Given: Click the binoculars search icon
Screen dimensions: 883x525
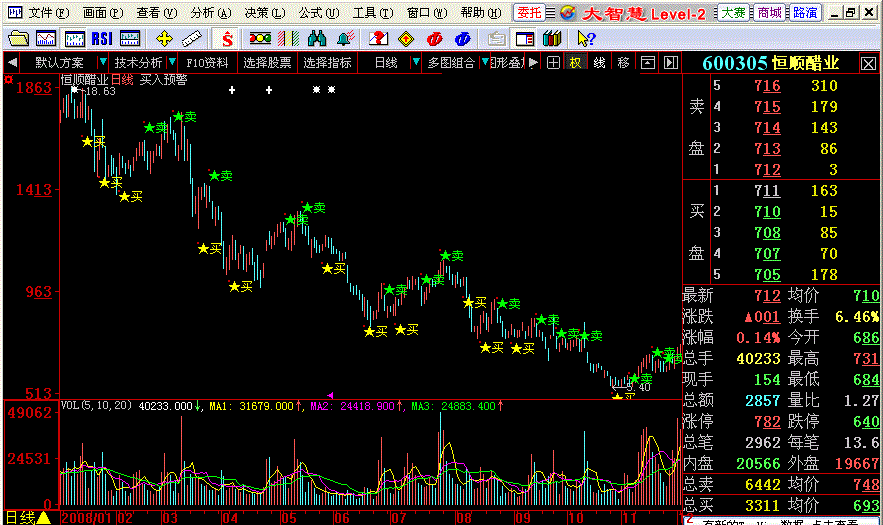Looking at the screenshot, I should [317, 38].
